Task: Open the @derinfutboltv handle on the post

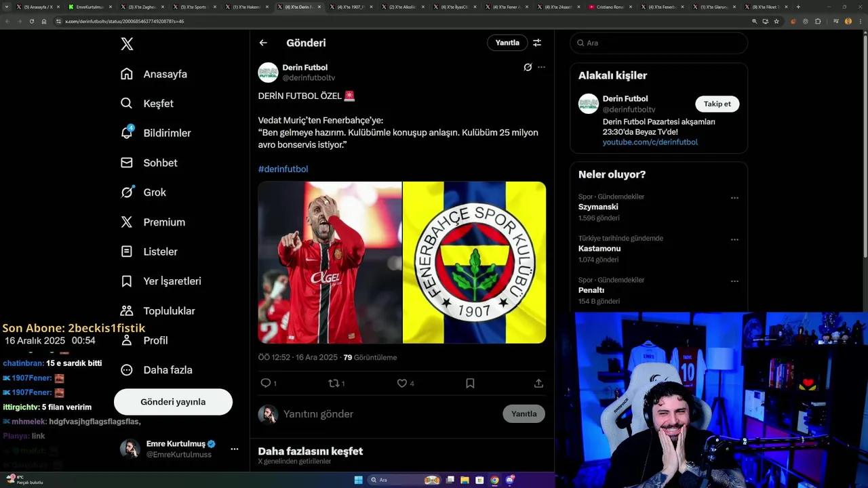Action: tap(309, 78)
